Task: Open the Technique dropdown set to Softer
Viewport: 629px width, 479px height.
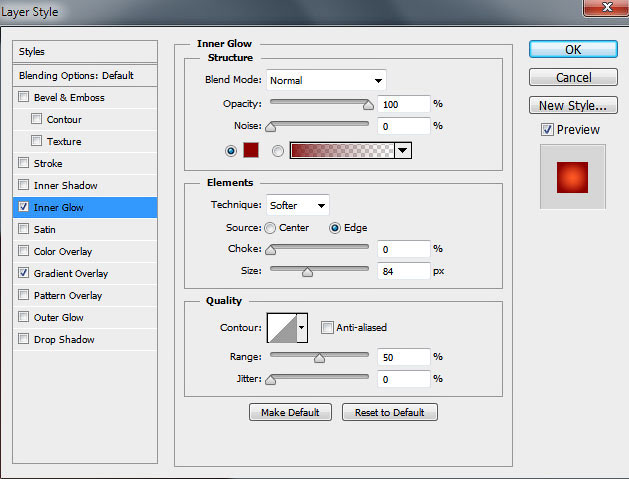Action: [298, 205]
